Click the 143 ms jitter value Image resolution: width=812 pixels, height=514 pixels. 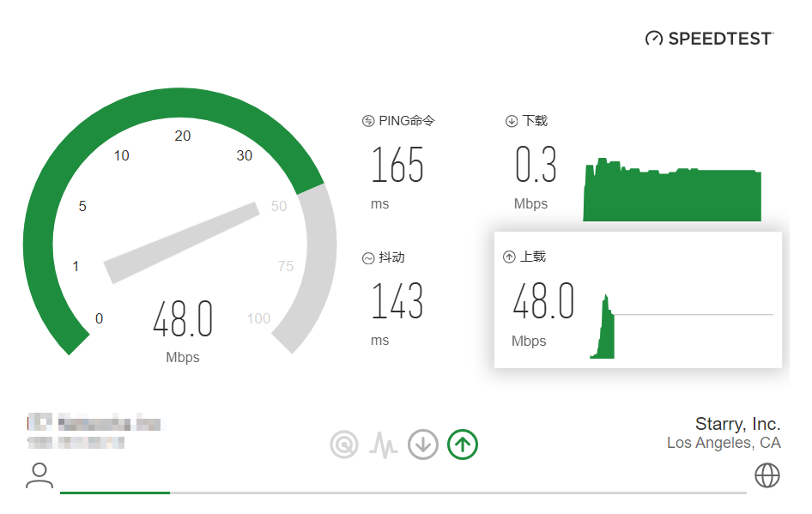click(397, 301)
